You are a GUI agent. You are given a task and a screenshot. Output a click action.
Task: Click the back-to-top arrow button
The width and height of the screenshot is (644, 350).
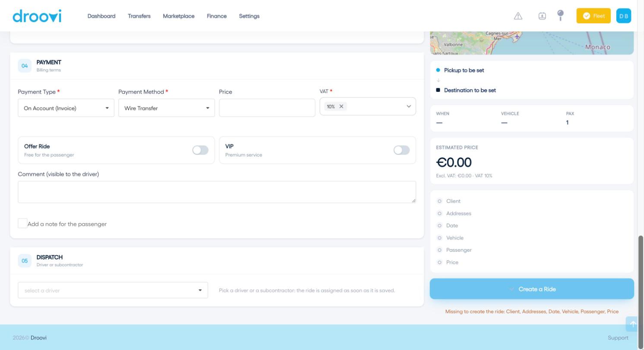(632, 324)
